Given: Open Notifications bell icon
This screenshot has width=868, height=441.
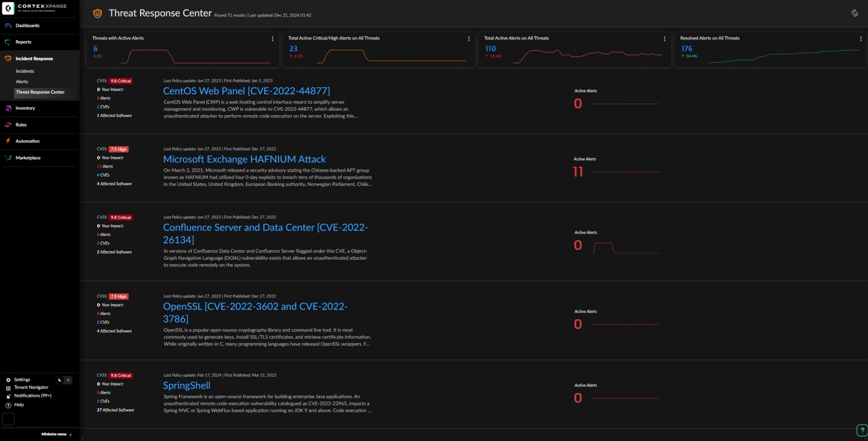Looking at the screenshot, I should pyautogui.click(x=8, y=396).
